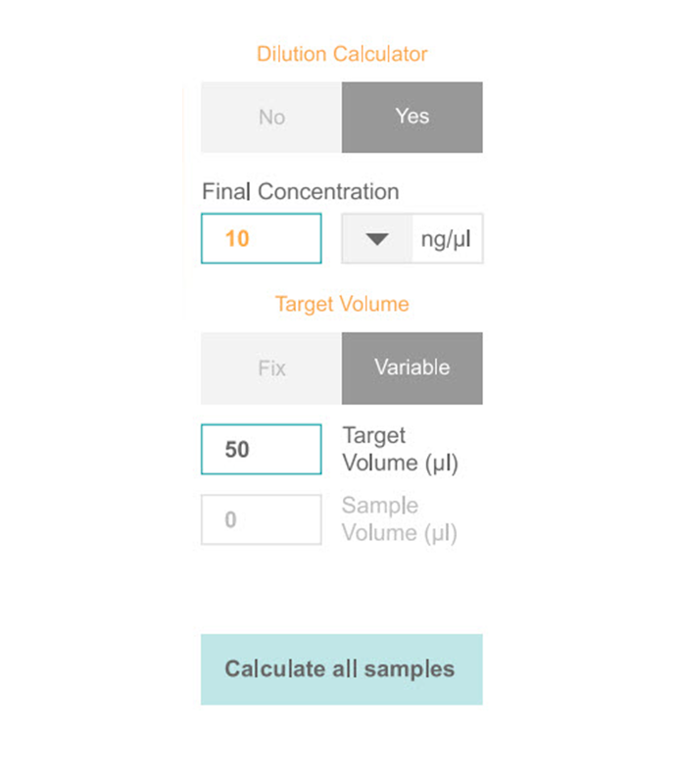Click the greyed Sample Volume (µl) label
The height and width of the screenshot is (784, 681).
(400, 519)
